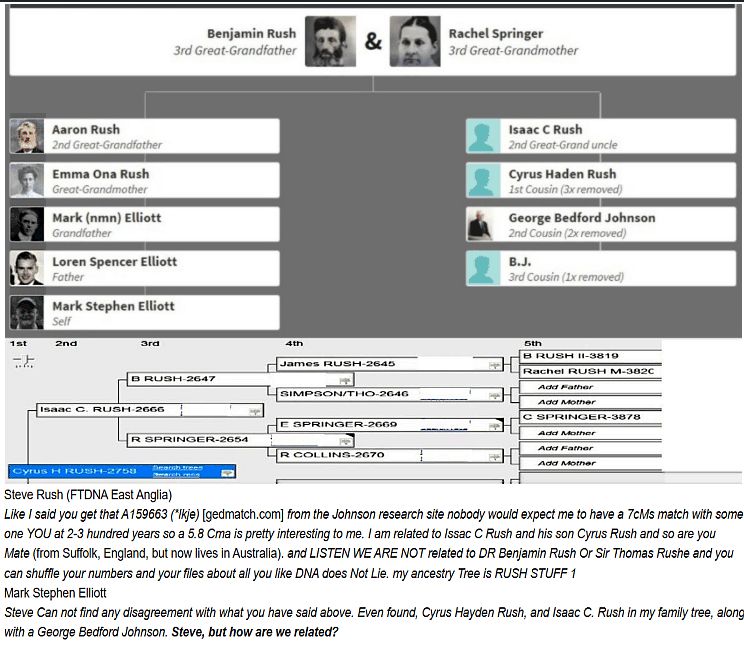Click Benjamin Rush's portrait photo
744x646 pixels.
330,42
